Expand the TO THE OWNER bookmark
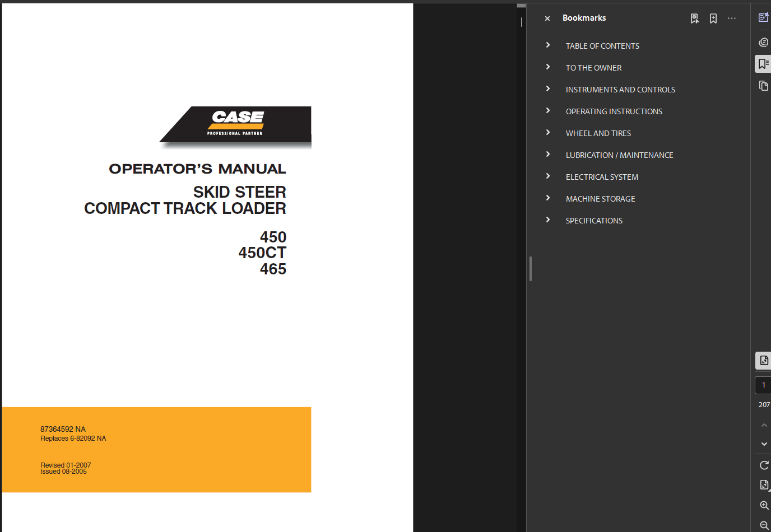 click(x=548, y=67)
